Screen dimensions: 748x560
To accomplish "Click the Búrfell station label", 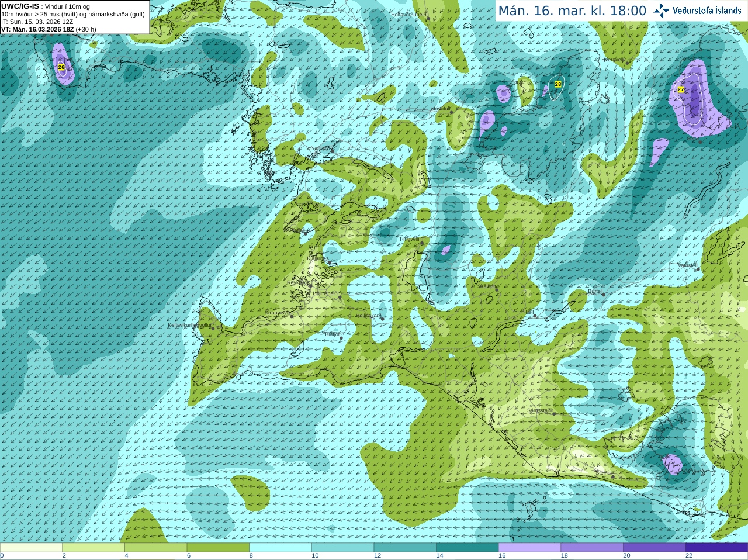I will [595, 291].
